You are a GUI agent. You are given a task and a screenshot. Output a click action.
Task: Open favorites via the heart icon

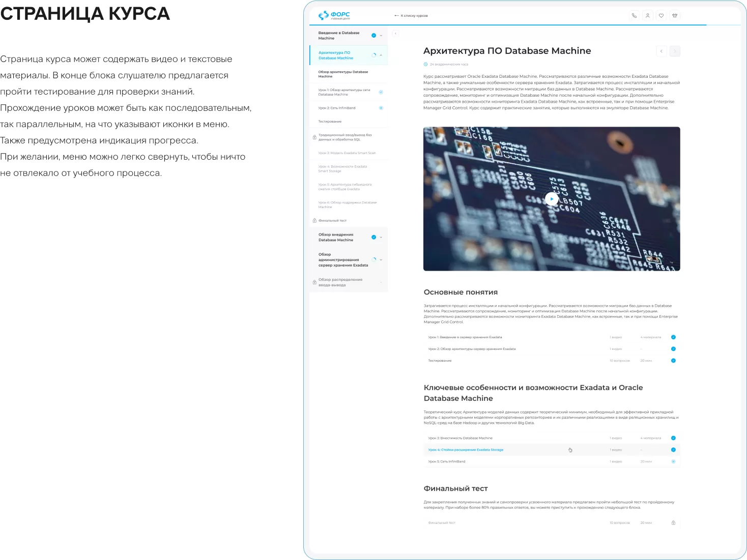click(661, 16)
